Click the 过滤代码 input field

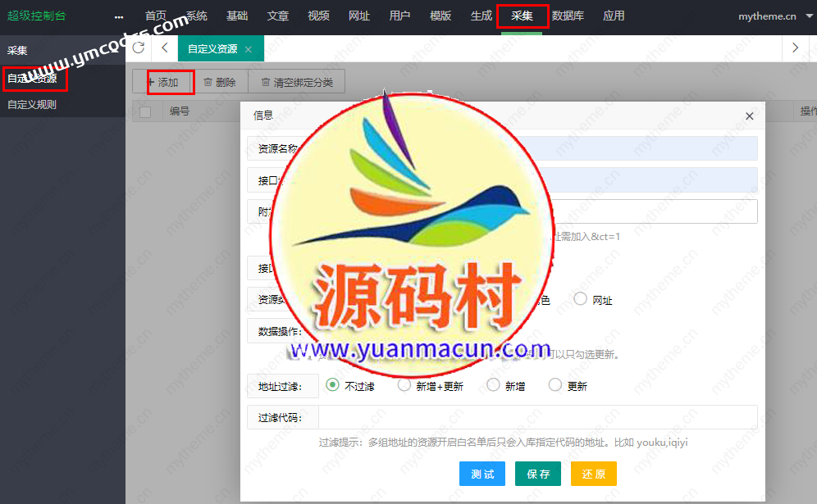pos(537,417)
